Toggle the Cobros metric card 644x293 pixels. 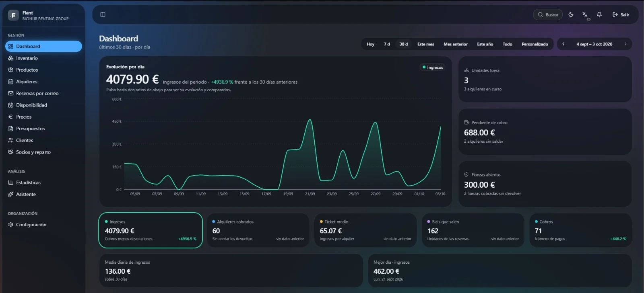coord(580,230)
